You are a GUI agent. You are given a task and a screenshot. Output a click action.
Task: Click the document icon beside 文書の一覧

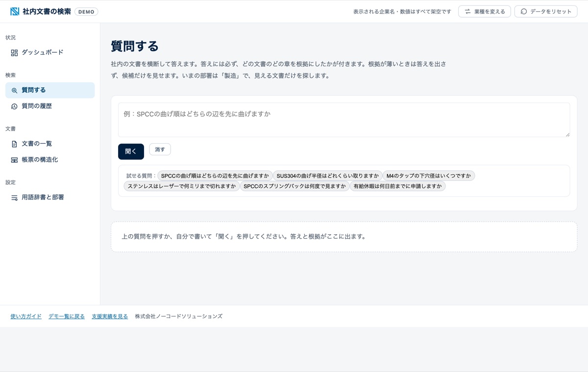[x=14, y=144]
